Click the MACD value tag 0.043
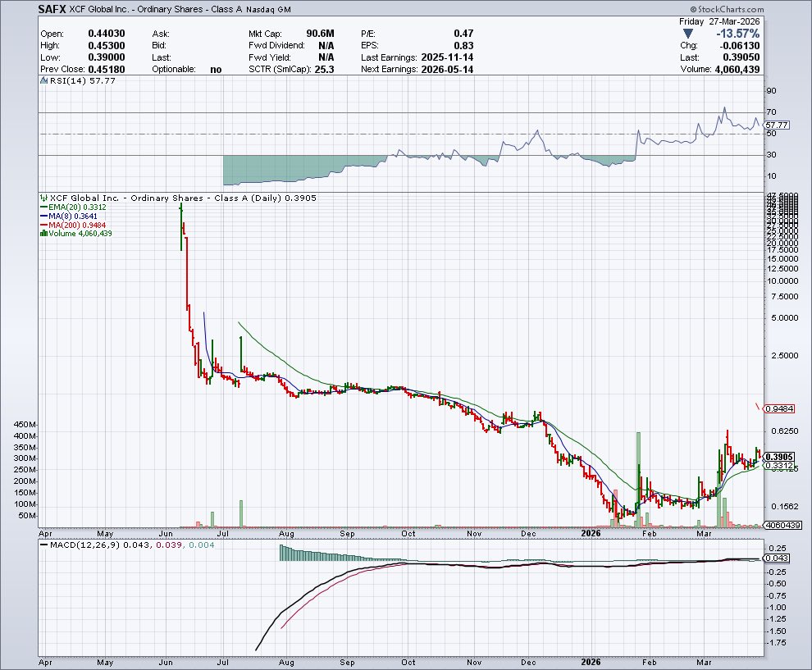 coord(777,558)
